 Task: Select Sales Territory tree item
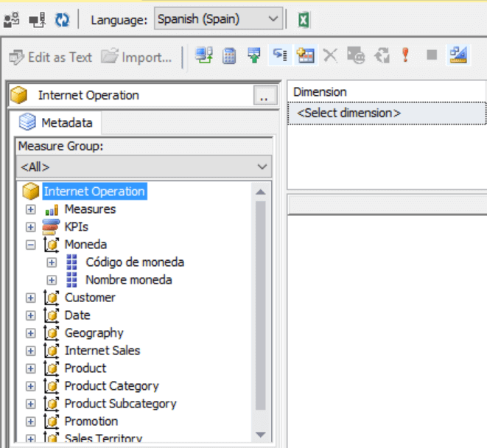[x=103, y=438]
